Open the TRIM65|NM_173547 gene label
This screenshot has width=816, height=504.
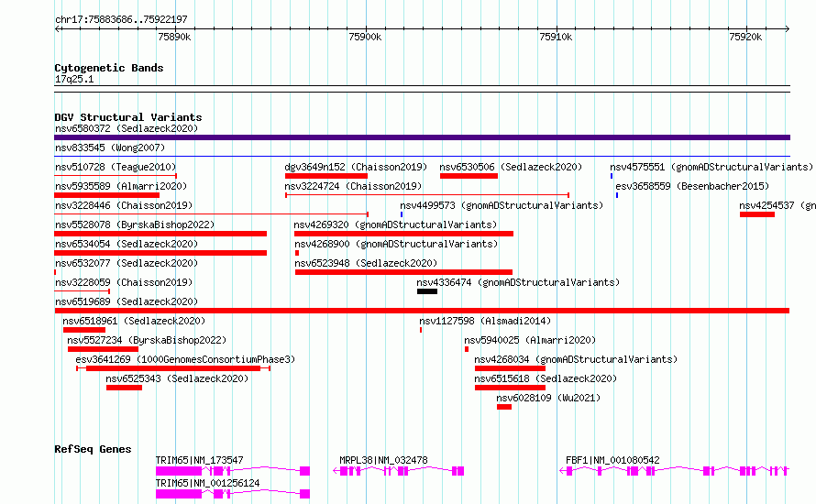point(199,460)
